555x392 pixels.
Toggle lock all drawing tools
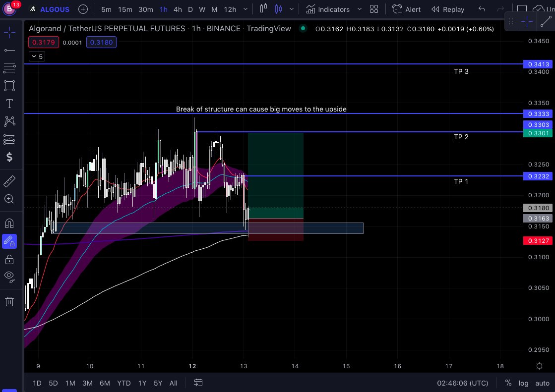[x=9, y=260]
